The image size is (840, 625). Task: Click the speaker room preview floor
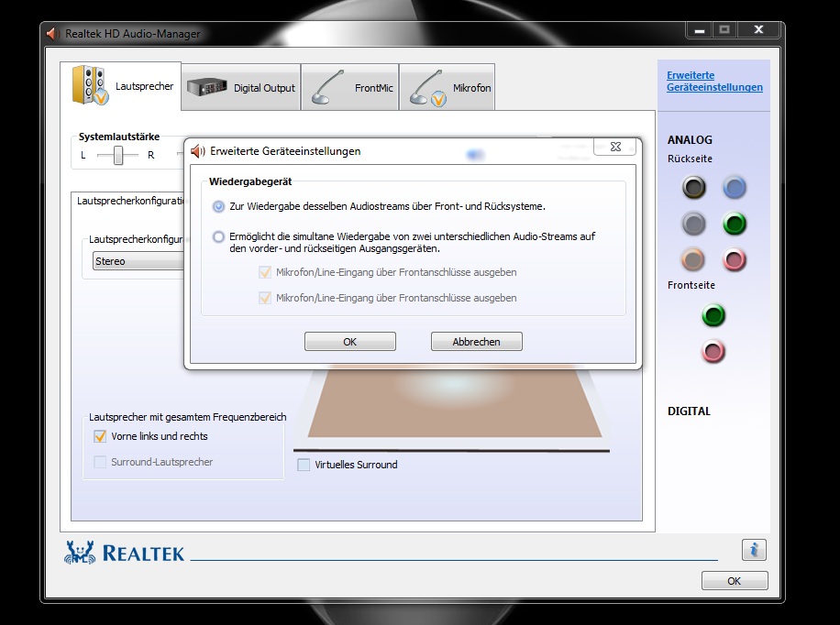[454, 402]
